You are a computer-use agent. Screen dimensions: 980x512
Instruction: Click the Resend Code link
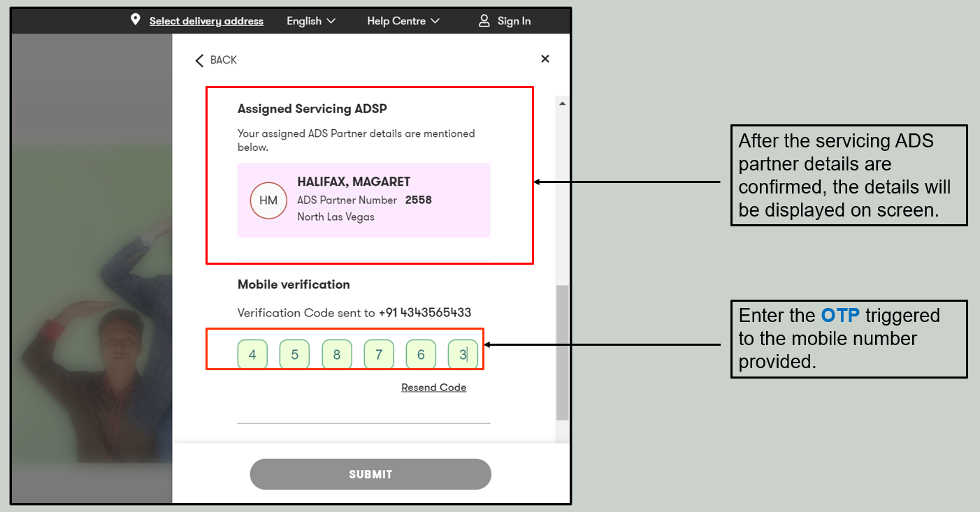click(433, 388)
